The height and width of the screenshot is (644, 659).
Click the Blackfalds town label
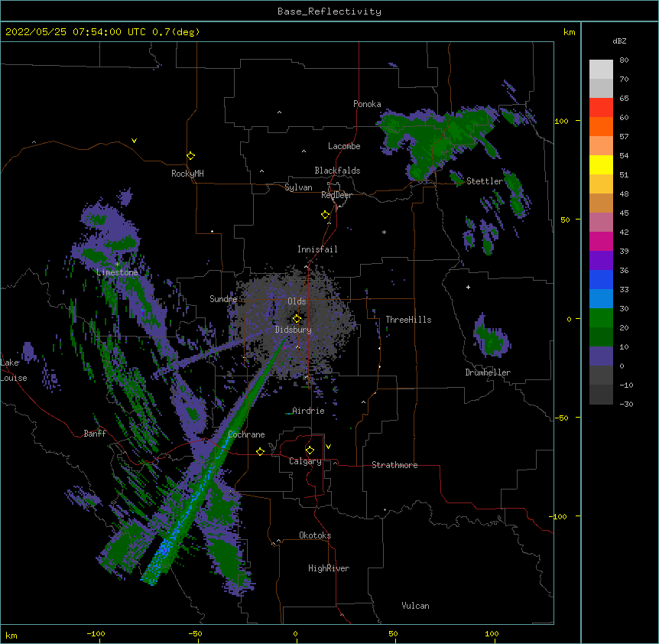337,171
